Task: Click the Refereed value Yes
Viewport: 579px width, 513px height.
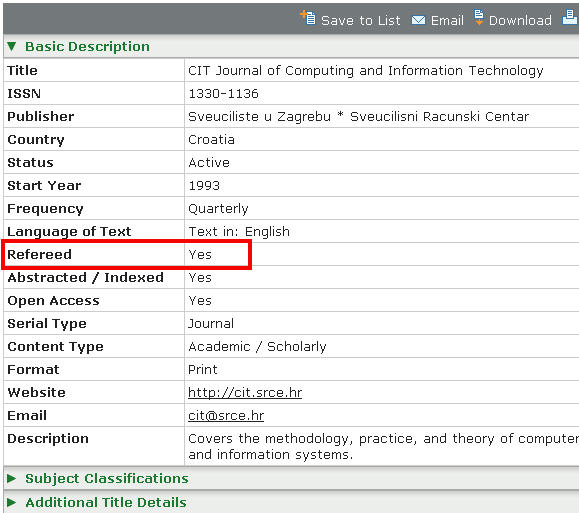Action: click(x=200, y=254)
